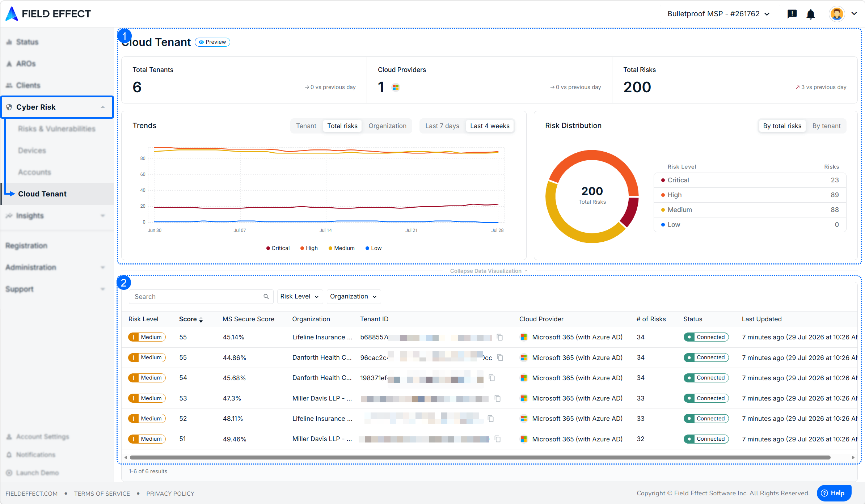Expand Bulletproof MSP account selector
Viewport: 865px width, 504px height.
719,14
